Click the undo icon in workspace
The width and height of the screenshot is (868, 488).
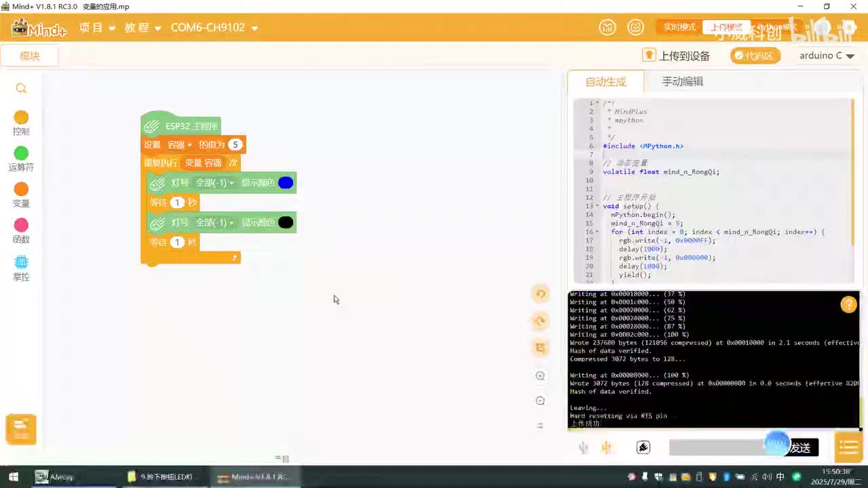(x=540, y=293)
